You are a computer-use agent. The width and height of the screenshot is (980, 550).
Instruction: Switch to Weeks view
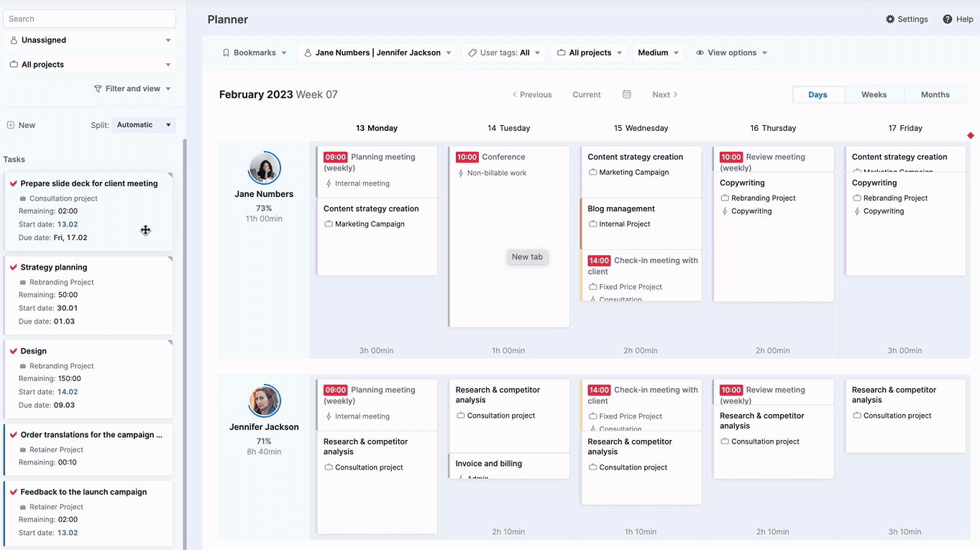pos(874,94)
